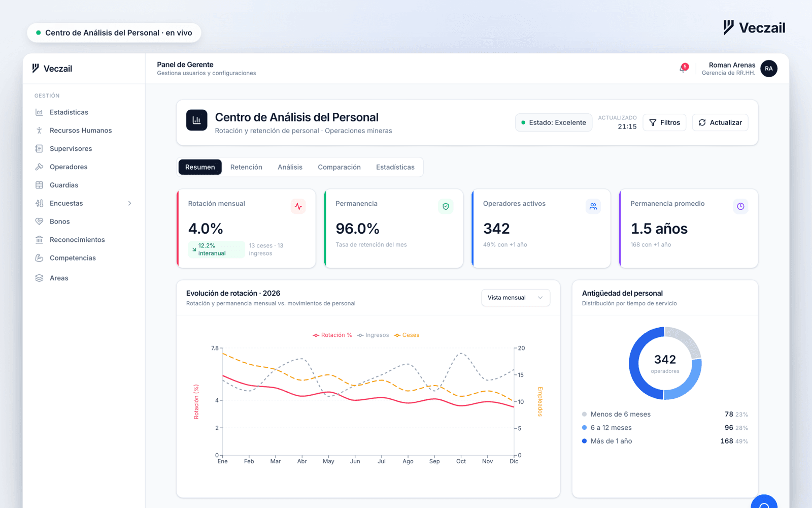The height and width of the screenshot is (508, 812).
Task: Click the Actualizar refresh button
Action: 720,122
